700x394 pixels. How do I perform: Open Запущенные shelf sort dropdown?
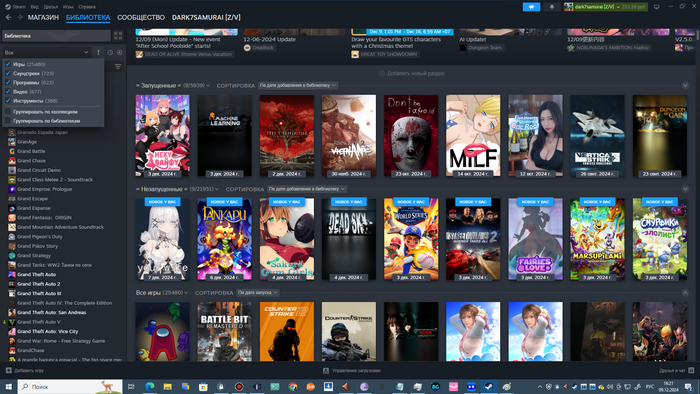click(297, 85)
